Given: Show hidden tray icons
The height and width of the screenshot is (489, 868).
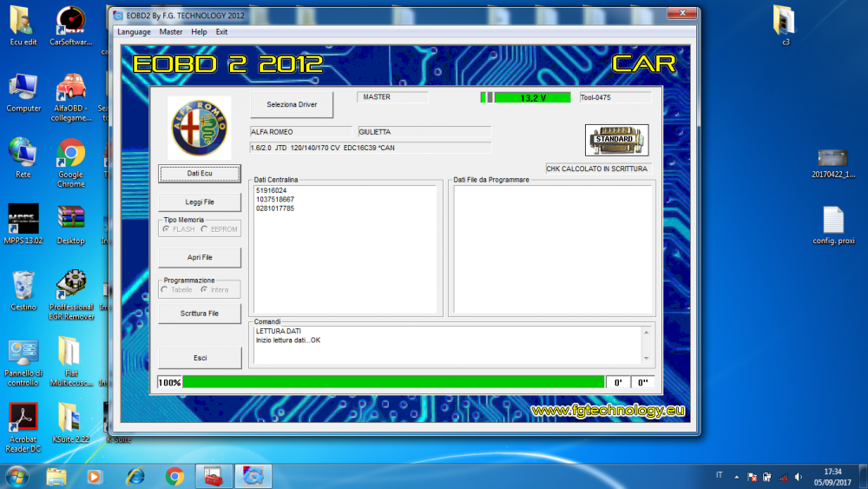Looking at the screenshot, I should [x=737, y=477].
